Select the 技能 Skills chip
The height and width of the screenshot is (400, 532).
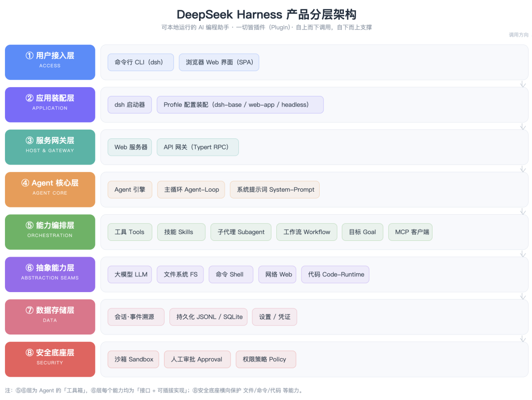tap(181, 232)
